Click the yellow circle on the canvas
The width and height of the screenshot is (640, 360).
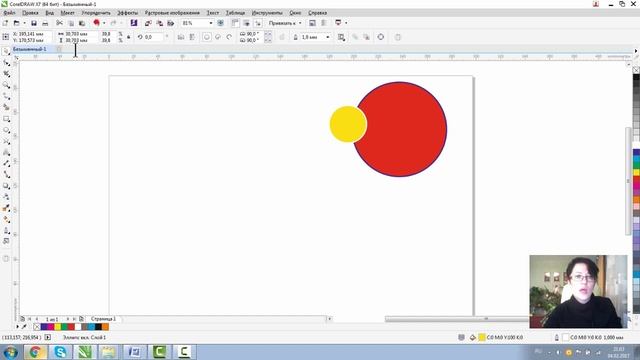(x=348, y=124)
